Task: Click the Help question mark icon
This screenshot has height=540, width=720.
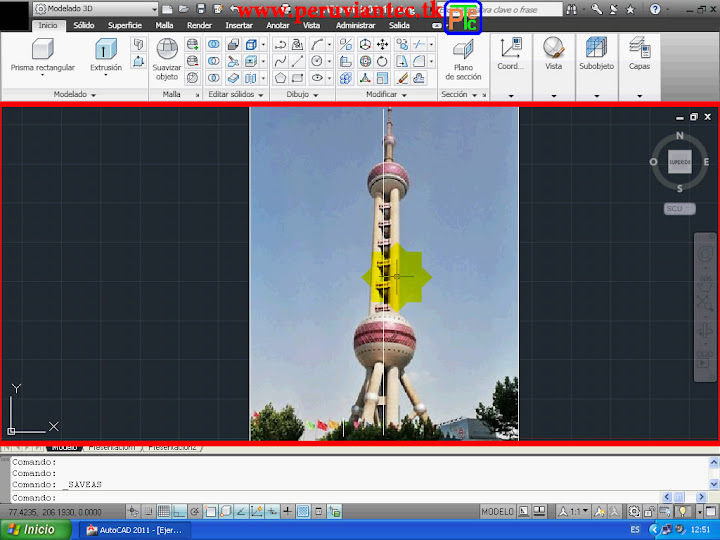Action: click(655, 9)
